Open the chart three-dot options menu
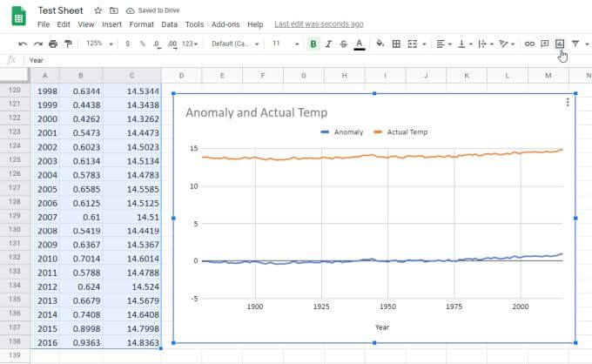Screen dimensions: 592x364 pos(568,103)
